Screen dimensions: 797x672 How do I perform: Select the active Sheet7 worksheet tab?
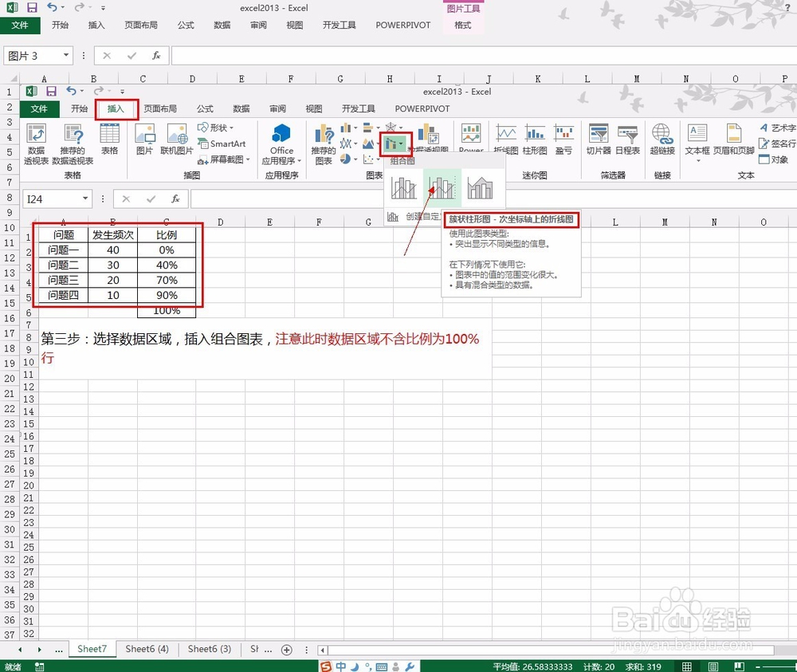click(x=92, y=649)
